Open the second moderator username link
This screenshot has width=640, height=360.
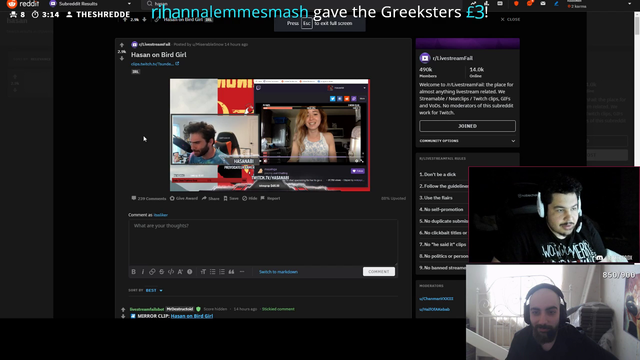click(x=434, y=309)
